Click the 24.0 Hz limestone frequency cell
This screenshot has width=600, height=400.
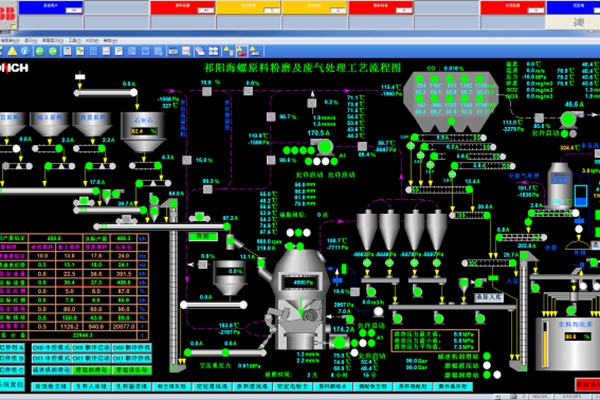tap(124, 256)
